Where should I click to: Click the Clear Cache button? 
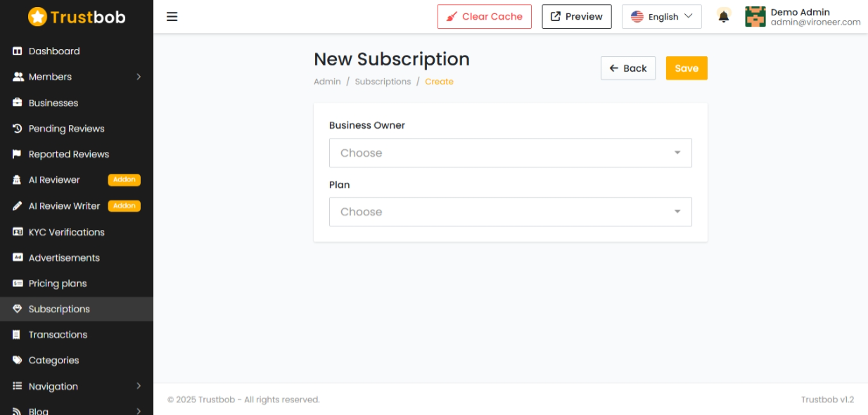tap(484, 17)
